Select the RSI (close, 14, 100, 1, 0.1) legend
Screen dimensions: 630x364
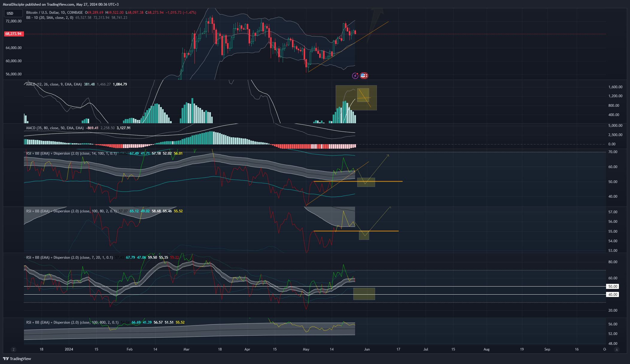click(71, 153)
